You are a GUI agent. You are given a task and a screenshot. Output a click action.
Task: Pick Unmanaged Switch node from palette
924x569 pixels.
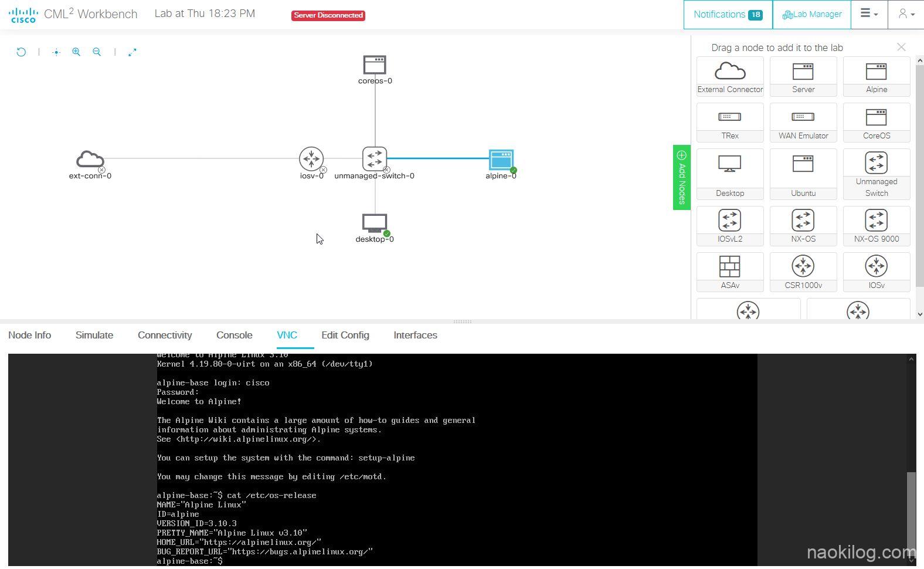tap(877, 174)
